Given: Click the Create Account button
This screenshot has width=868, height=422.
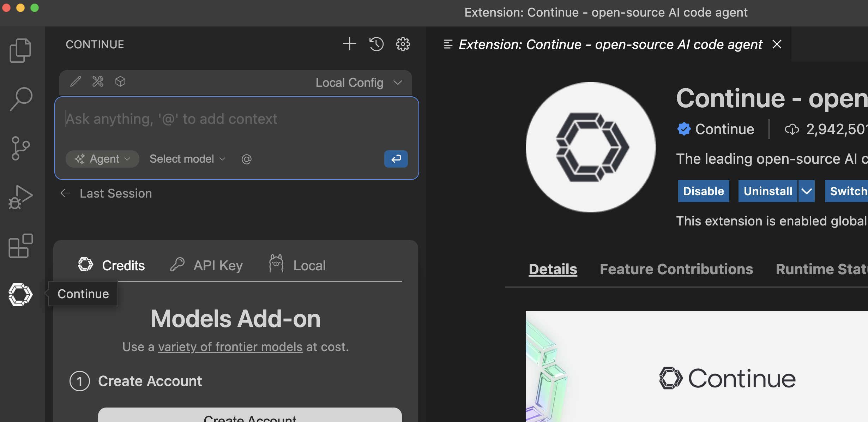Looking at the screenshot, I should [250, 415].
